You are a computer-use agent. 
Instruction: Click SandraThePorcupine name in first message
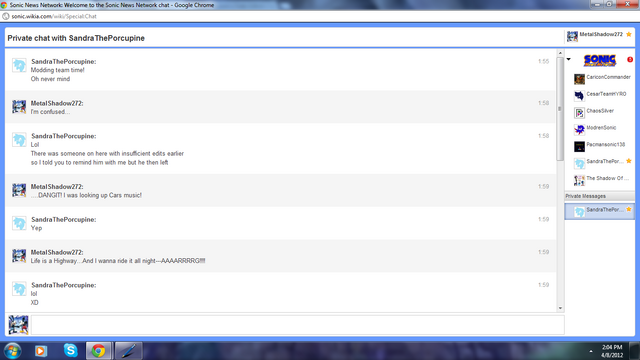[x=64, y=62]
